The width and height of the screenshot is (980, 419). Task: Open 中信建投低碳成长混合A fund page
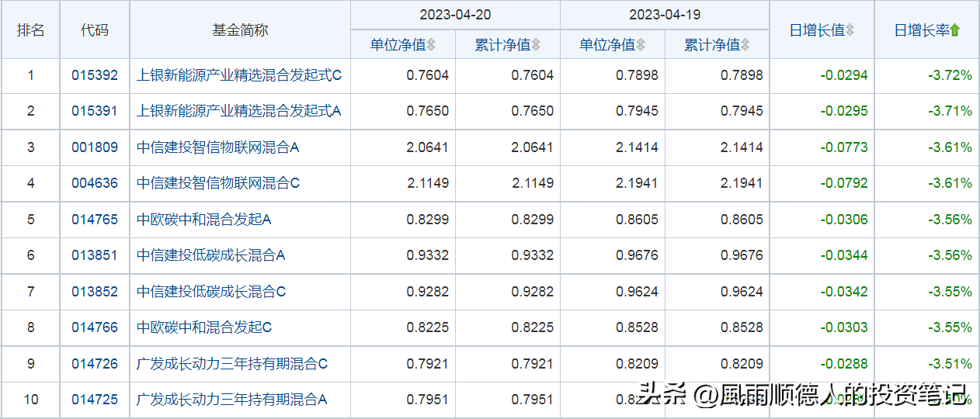click(x=211, y=255)
